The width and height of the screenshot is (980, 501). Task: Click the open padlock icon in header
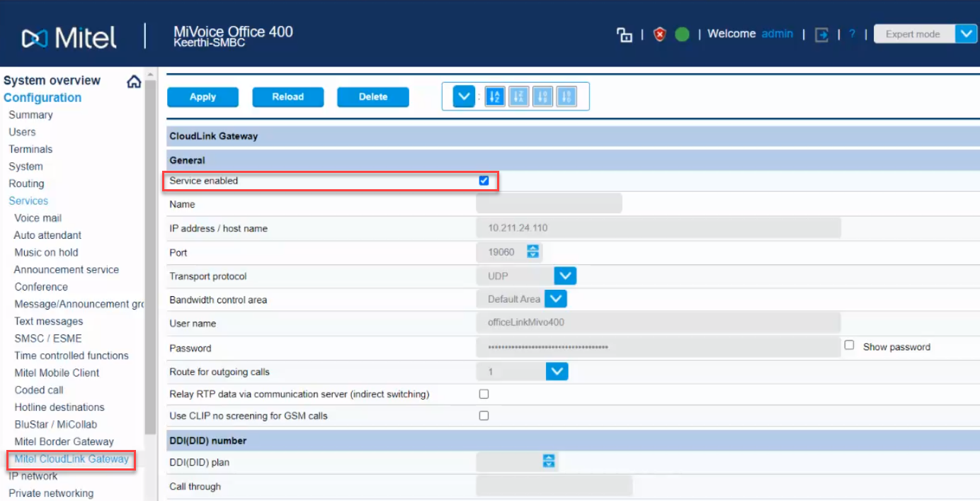pyautogui.click(x=624, y=35)
